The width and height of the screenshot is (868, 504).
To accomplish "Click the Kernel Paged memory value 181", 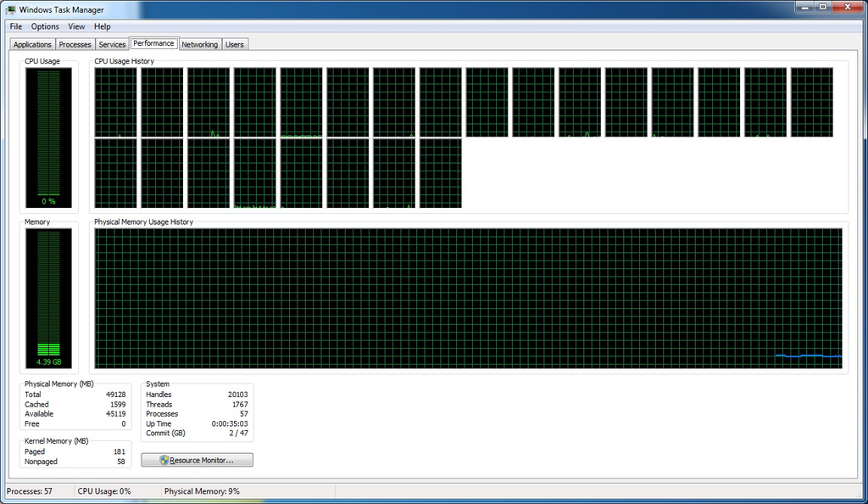I will click(x=120, y=451).
